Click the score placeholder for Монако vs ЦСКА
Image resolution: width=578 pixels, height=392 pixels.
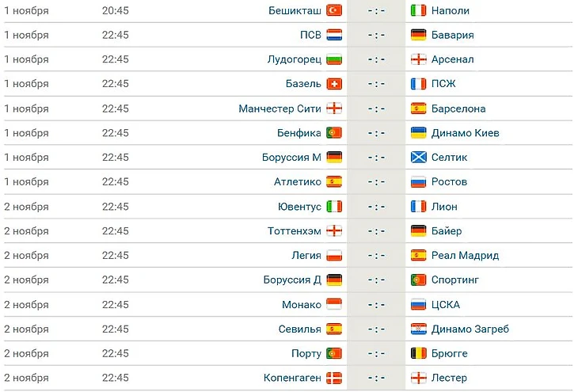(376, 305)
